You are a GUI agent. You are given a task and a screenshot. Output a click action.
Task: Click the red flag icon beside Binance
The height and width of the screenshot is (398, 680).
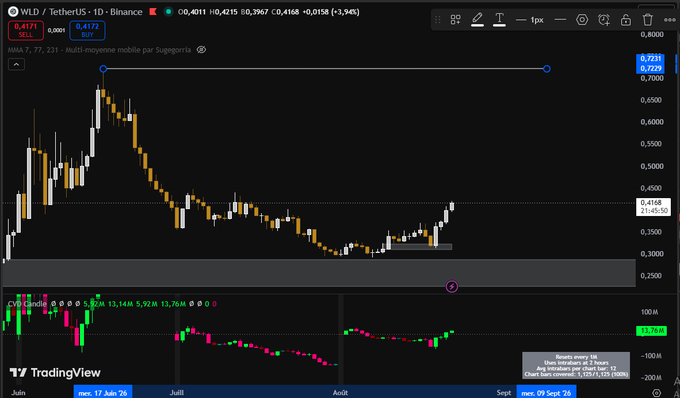153,12
